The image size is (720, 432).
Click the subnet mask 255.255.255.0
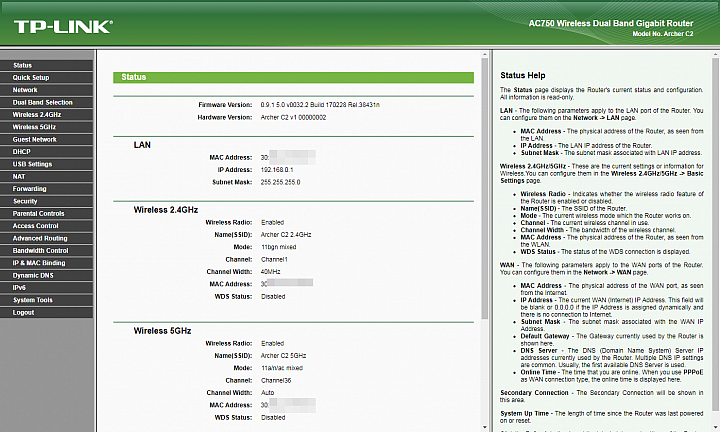[280, 182]
